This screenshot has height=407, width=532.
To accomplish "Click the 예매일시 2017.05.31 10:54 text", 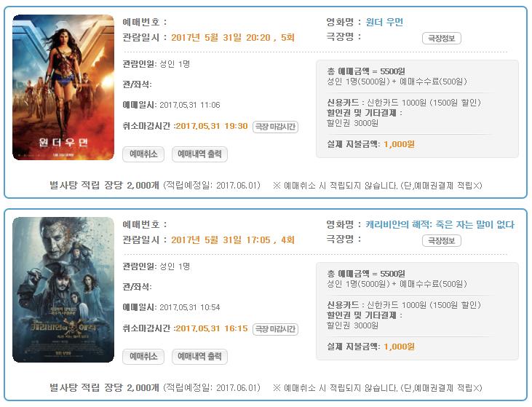I will [171, 307].
